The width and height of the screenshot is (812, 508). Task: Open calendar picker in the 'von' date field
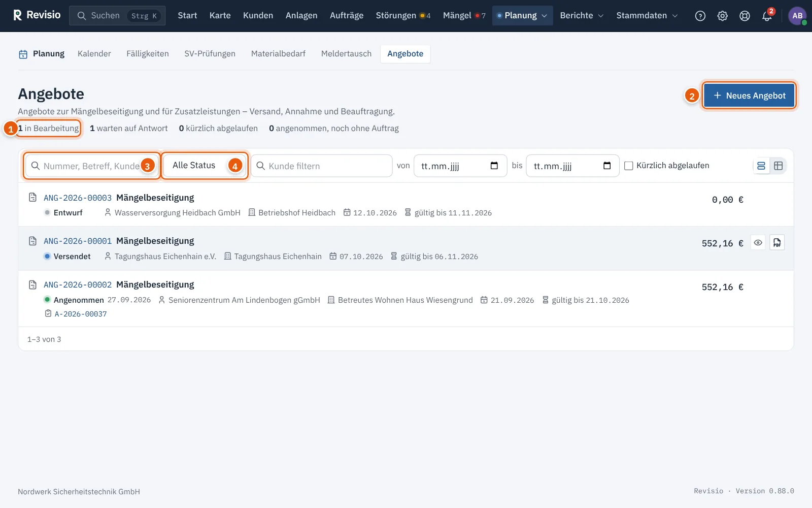(x=494, y=166)
